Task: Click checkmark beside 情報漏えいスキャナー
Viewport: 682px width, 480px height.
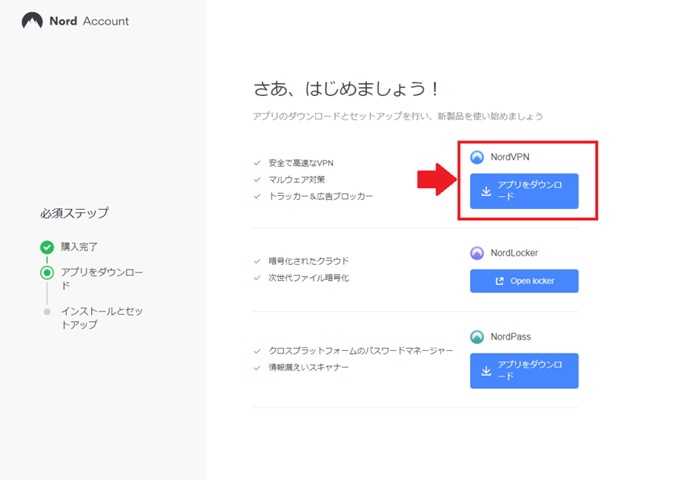Action: tap(257, 368)
